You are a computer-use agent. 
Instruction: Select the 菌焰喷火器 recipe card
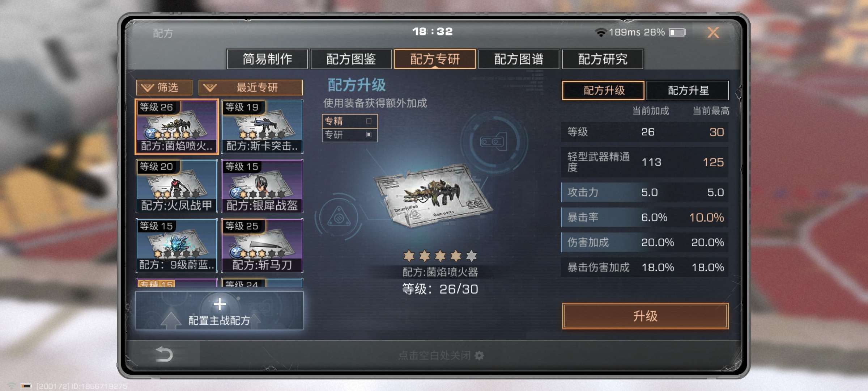coord(176,127)
